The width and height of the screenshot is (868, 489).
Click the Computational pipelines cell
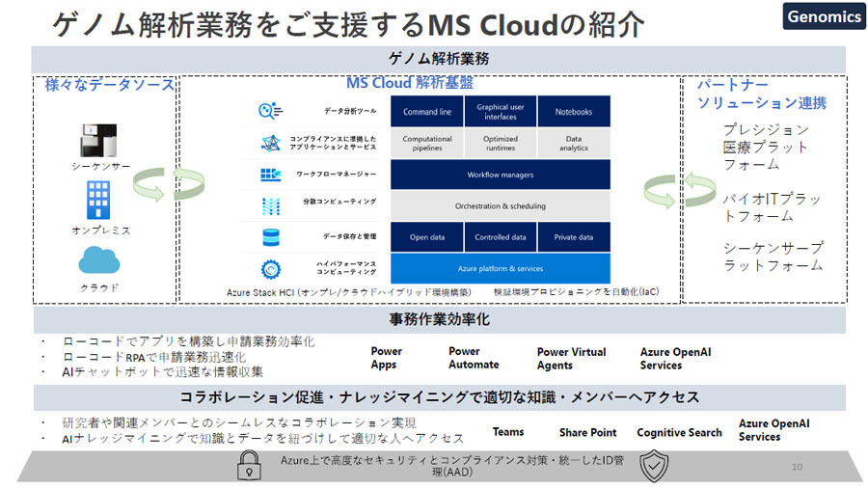coord(427,144)
